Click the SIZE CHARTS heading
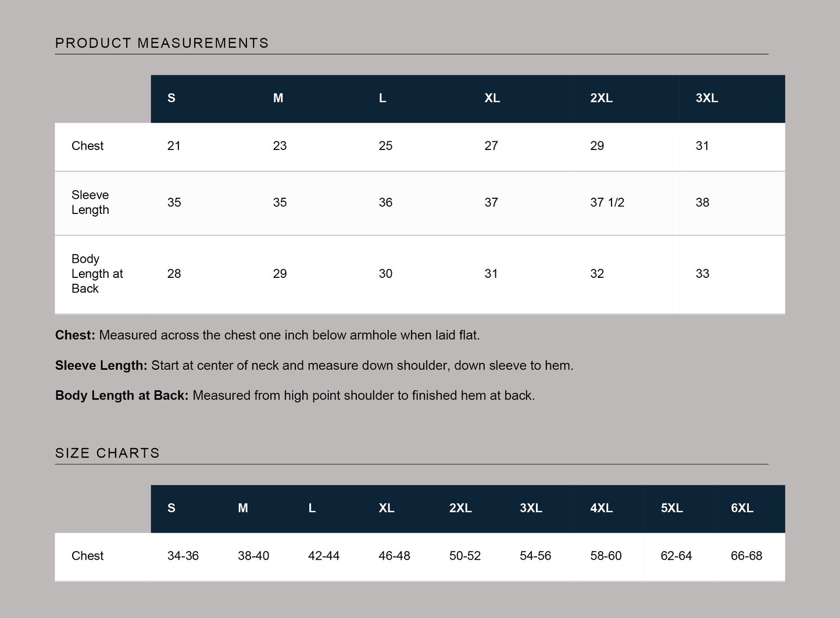The image size is (840, 618). [x=107, y=453]
